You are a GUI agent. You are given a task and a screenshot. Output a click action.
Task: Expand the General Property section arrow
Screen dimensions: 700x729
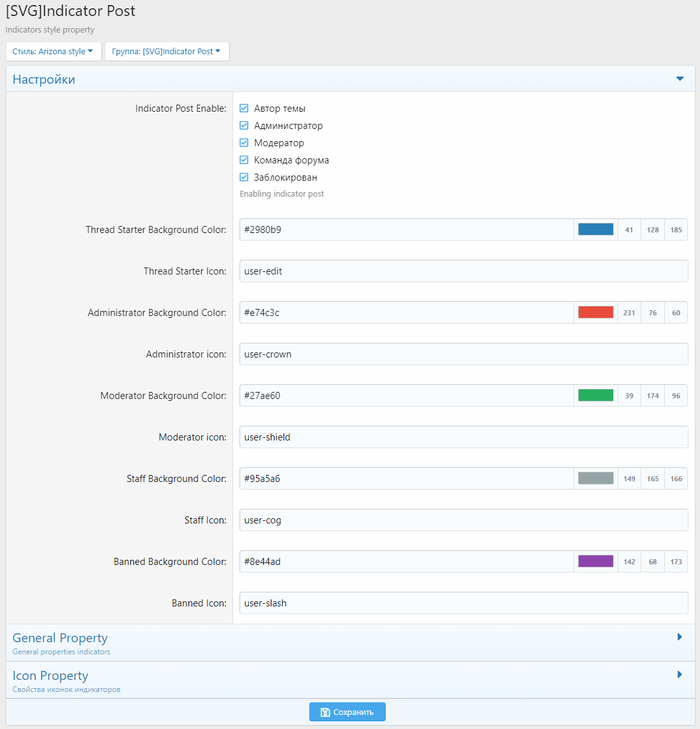(x=680, y=637)
